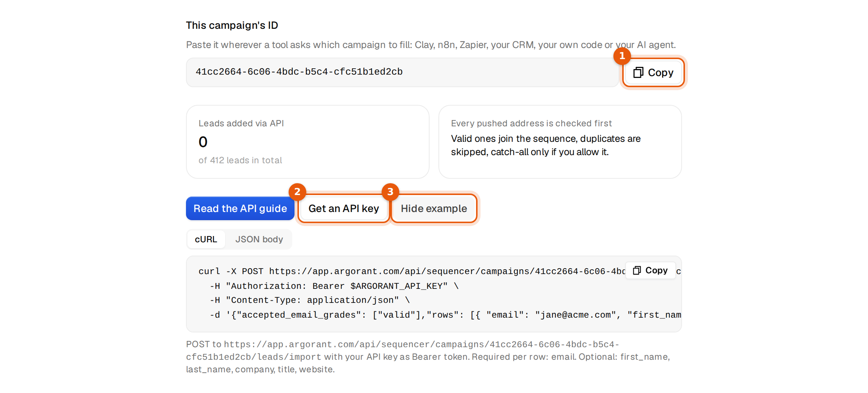Click the Leads added via API card

pos(307,142)
